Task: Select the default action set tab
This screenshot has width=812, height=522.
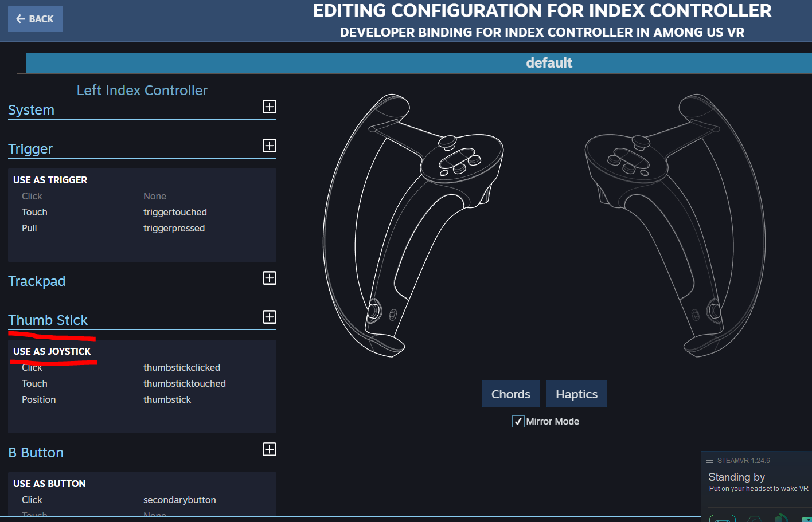Action: click(x=419, y=63)
